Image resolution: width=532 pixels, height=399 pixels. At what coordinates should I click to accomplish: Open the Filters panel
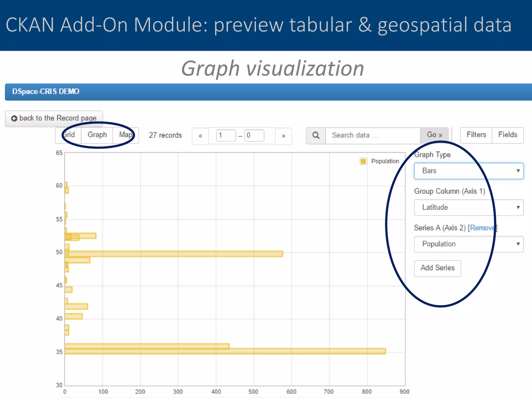click(x=476, y=135)
